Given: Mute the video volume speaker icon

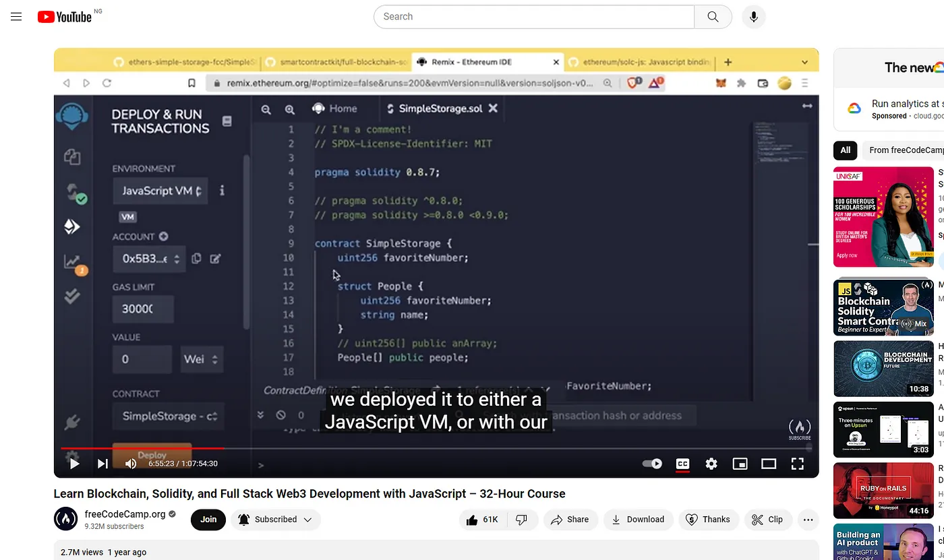Looking at the screenshot, I should click(131, 464).
